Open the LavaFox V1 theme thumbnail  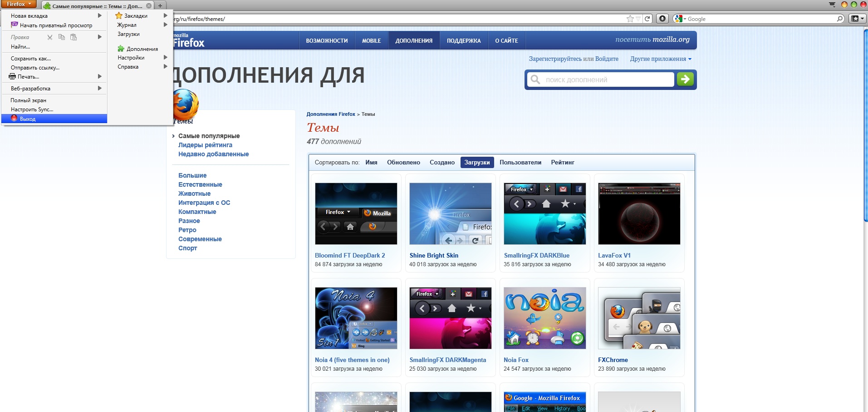pos(639,213)
